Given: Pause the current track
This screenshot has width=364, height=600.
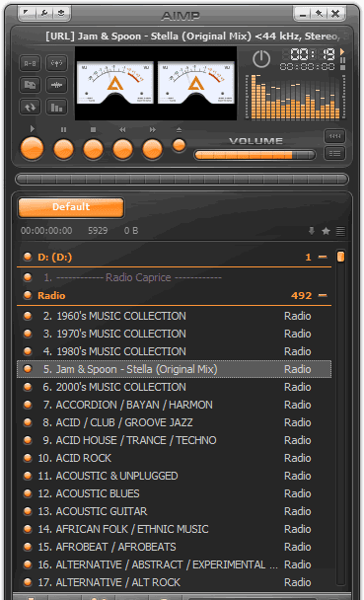Looking at the screenshot, I should point(63,149).
